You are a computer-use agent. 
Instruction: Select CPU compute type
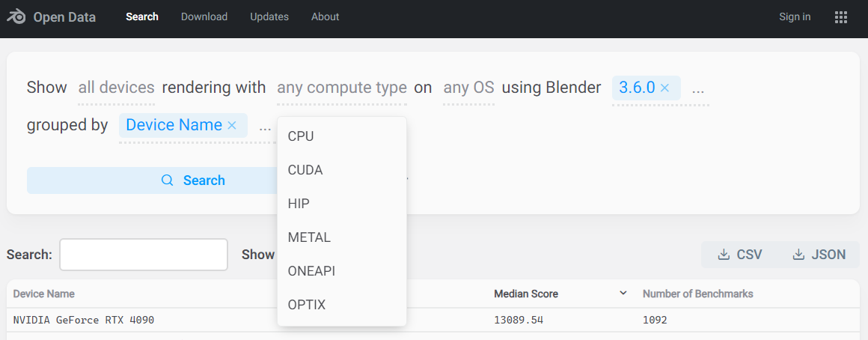click(x=341, y=136)
